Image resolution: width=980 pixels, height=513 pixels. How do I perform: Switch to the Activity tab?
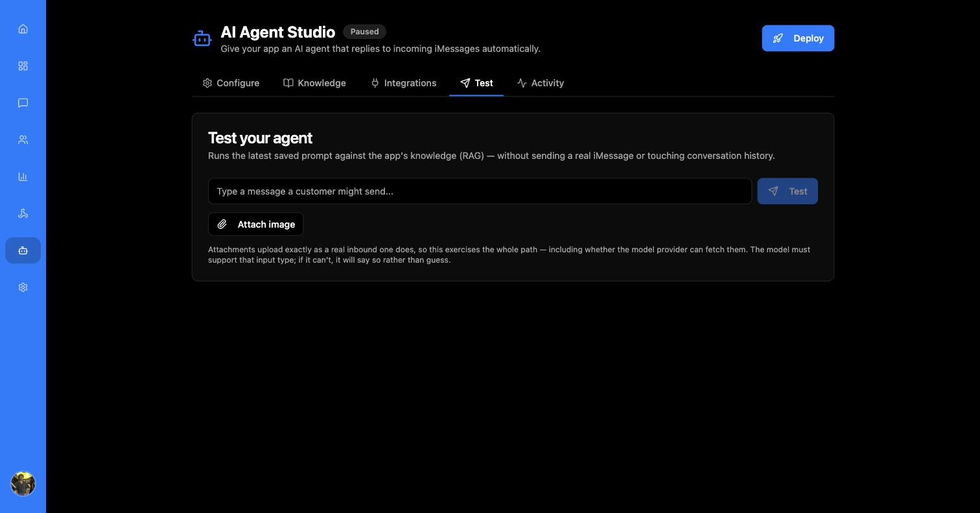pos(541,83)
